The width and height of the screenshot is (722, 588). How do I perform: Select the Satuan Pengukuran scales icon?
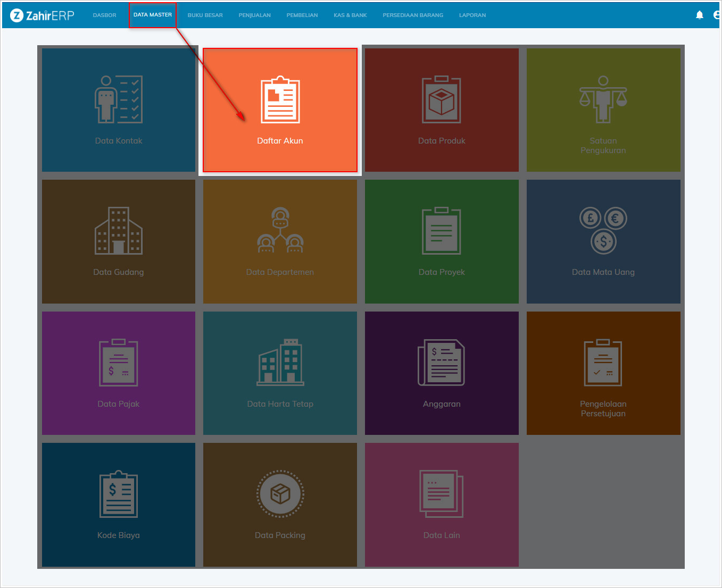pos(603,99)
